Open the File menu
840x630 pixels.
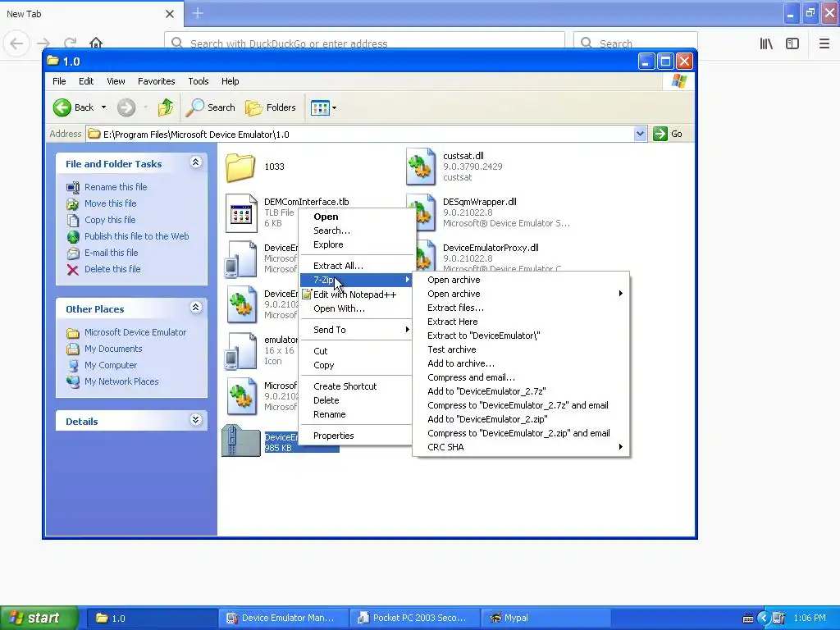(59, 81)
